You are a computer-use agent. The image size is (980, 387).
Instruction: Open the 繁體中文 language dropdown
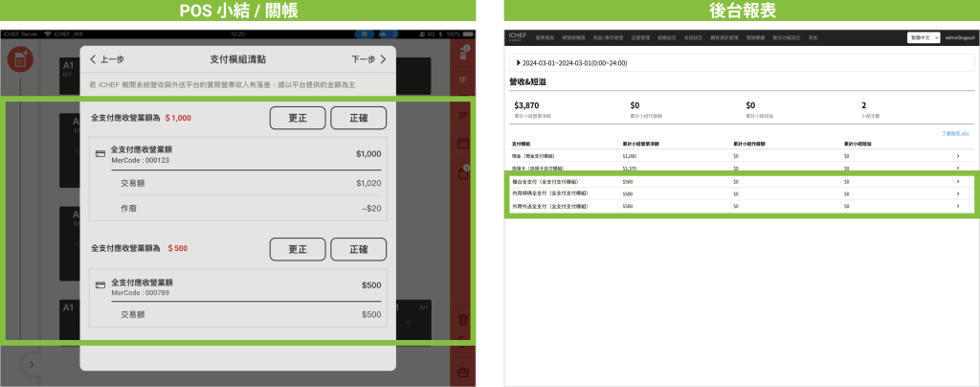click(923, 37)
